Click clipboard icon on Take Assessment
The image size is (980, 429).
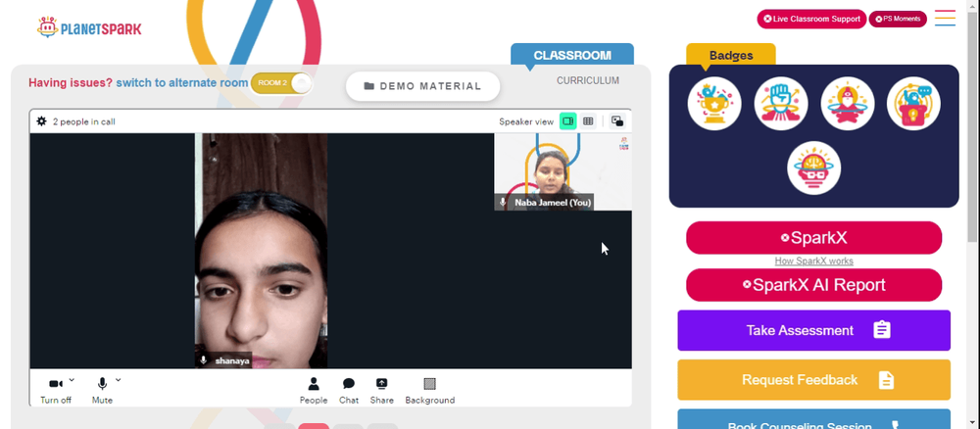(x=881, y=330)
